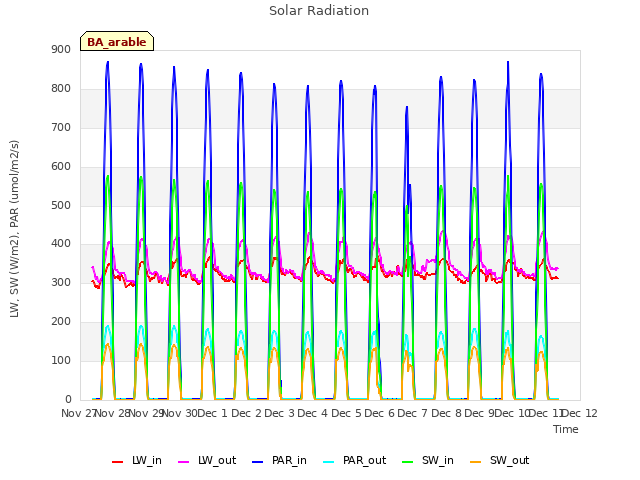Select the SW_in legend label
This screenshot has width=640, height=480.
[x=438, y=461]
